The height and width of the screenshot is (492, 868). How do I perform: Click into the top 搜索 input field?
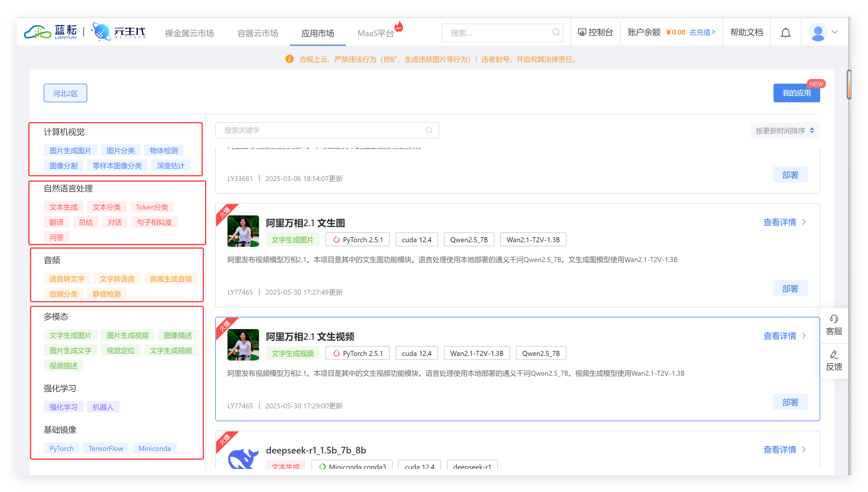(x=502, y=33)
